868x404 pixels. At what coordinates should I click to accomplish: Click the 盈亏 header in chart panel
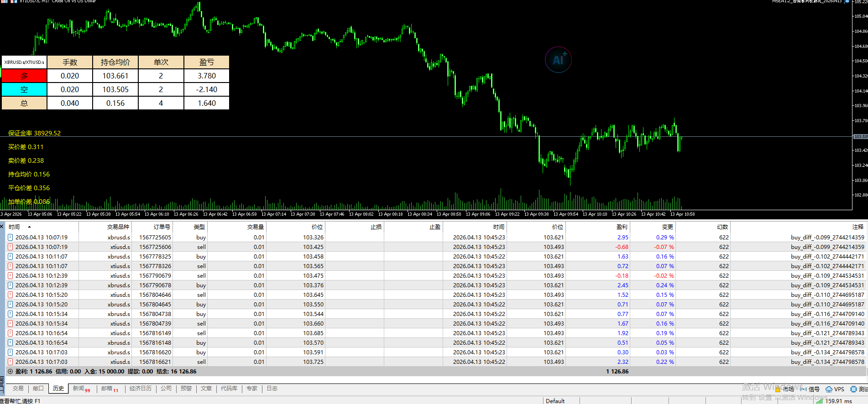tap(207, 62)
